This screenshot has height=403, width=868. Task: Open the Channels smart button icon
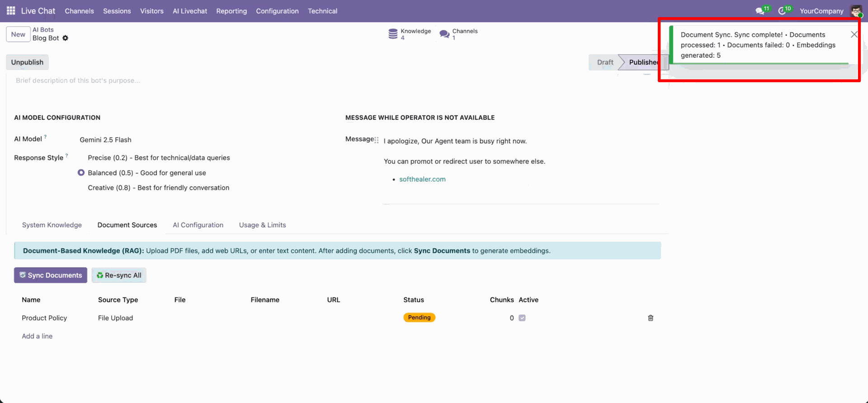click(x=444, y=34)
